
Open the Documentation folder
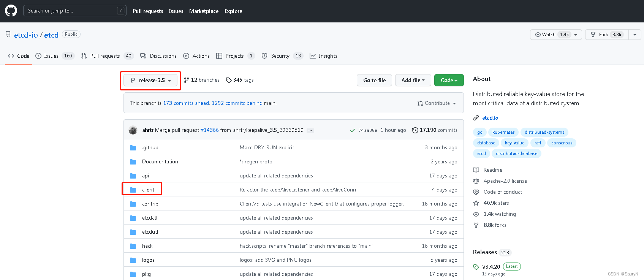coord(160,162)
